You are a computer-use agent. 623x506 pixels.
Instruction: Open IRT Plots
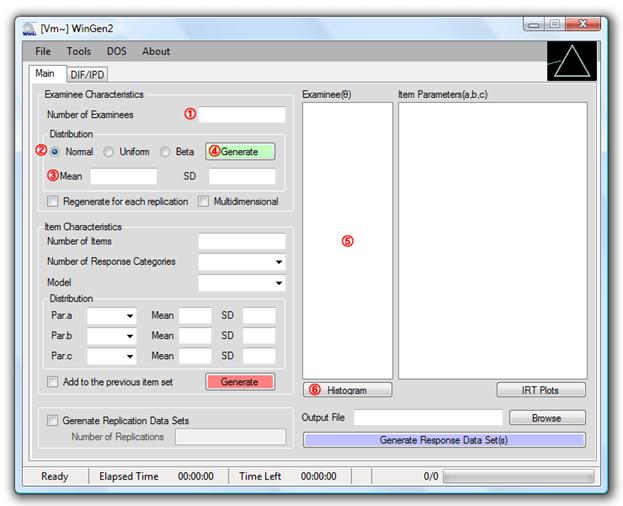[541, 390]
